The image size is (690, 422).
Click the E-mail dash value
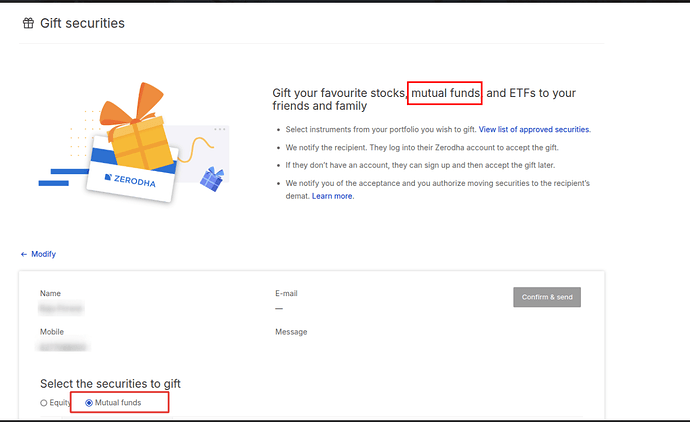coord(279,308)
